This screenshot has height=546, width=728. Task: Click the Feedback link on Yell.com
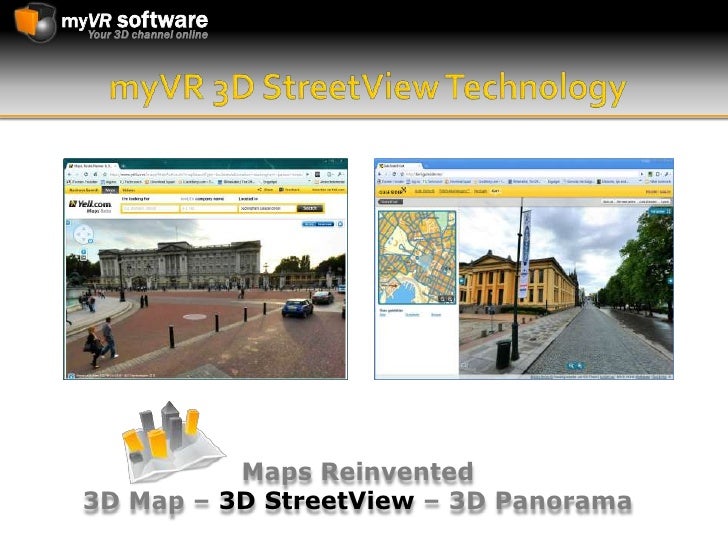[289, 190]
